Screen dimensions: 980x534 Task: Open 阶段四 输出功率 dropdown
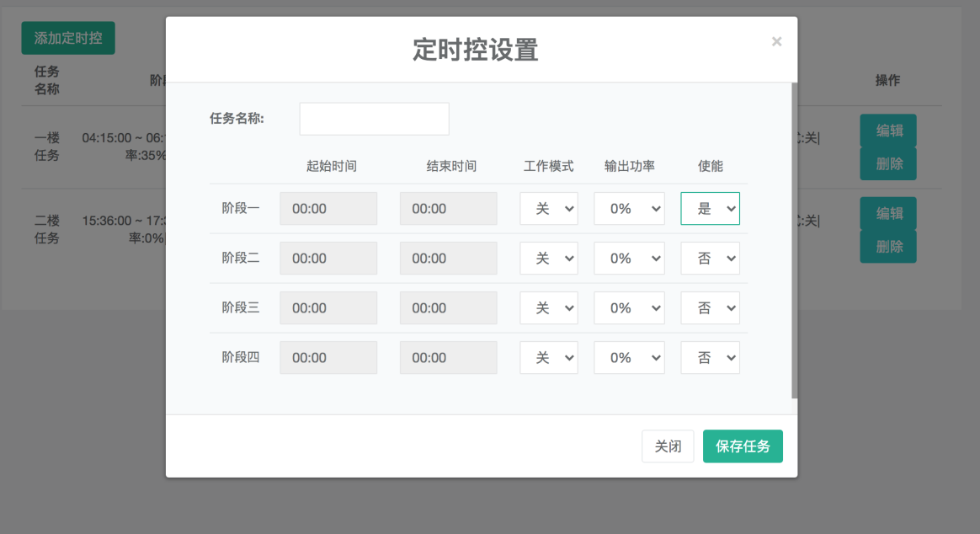(x=630, y=358)
